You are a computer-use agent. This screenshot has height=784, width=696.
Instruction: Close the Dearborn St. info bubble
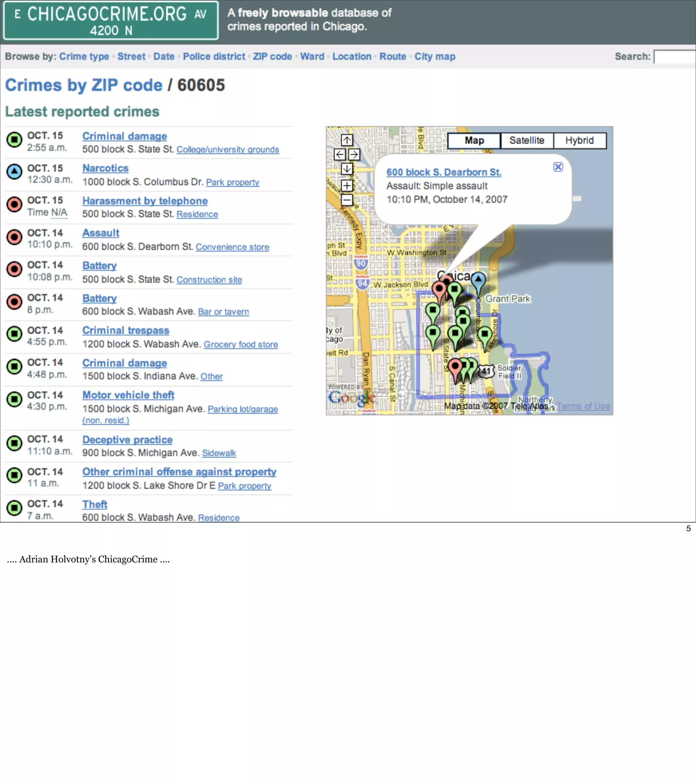558,167
